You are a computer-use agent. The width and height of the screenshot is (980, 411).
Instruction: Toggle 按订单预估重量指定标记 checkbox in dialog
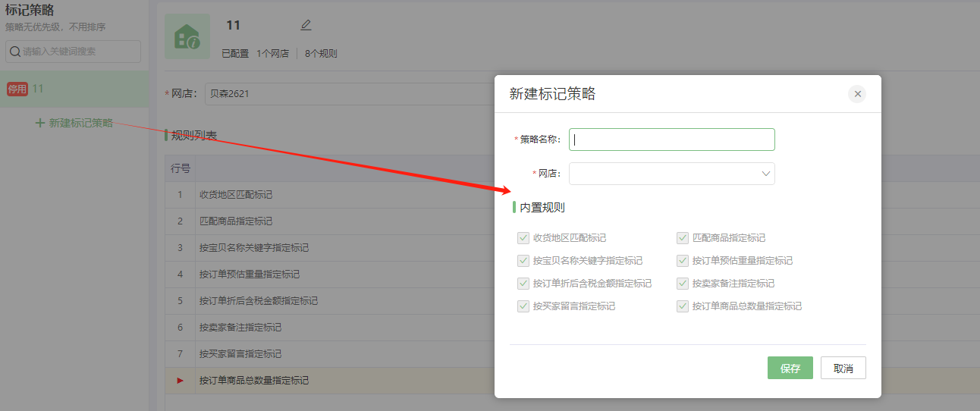click(x=682, y=261)
